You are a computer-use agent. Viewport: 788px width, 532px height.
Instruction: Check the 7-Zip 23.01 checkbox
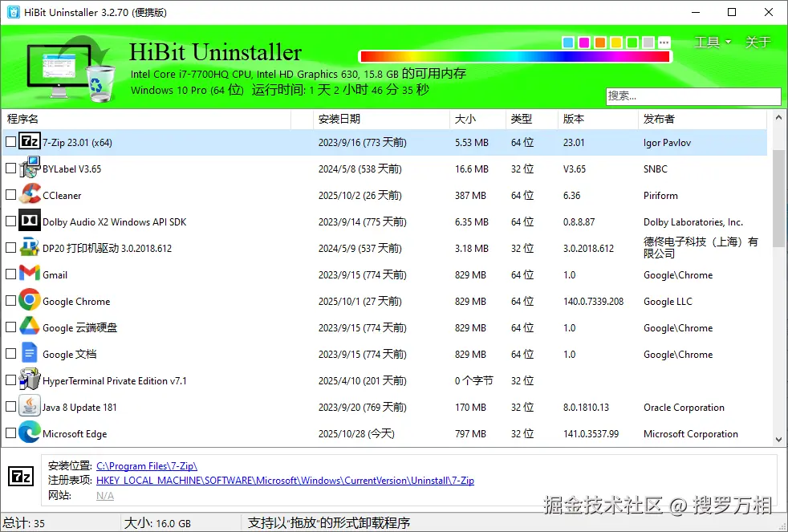pos(10,142)
